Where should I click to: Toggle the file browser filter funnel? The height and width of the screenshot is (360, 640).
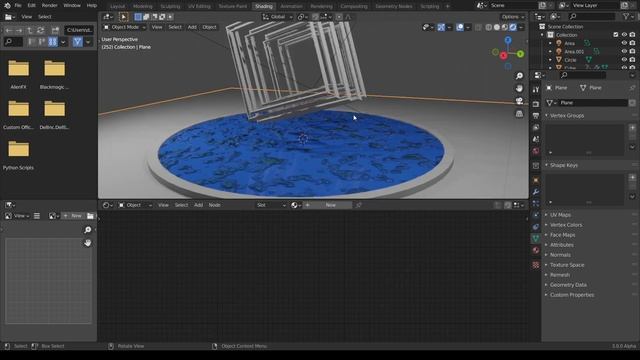click(x=77, y=42)
